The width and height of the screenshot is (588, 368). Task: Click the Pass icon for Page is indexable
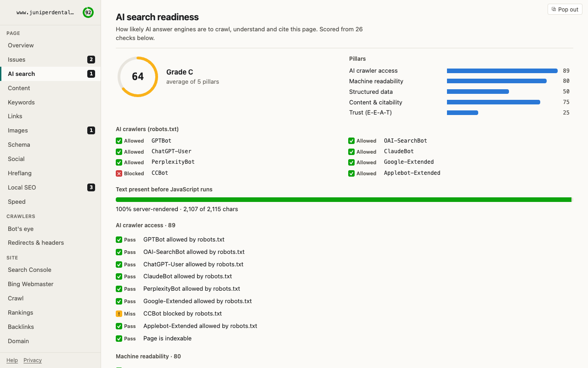point(119,339)
